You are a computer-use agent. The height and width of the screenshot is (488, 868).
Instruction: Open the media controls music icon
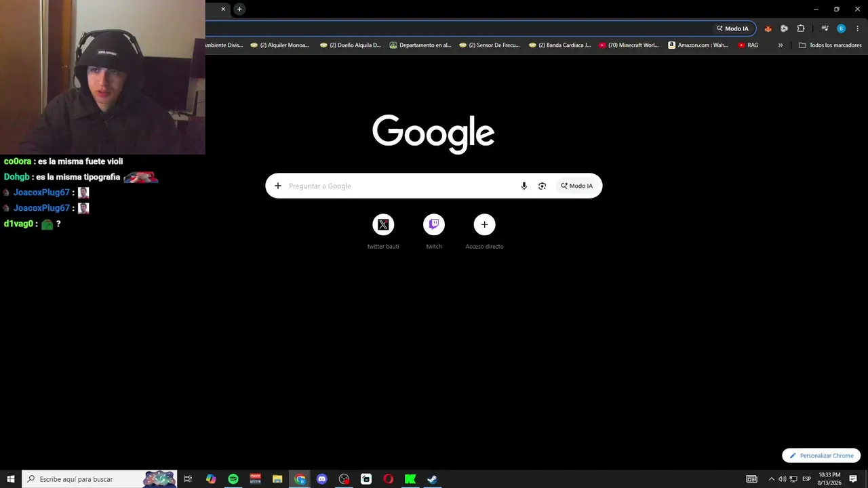pyautogui.click(x=825, y=28)
